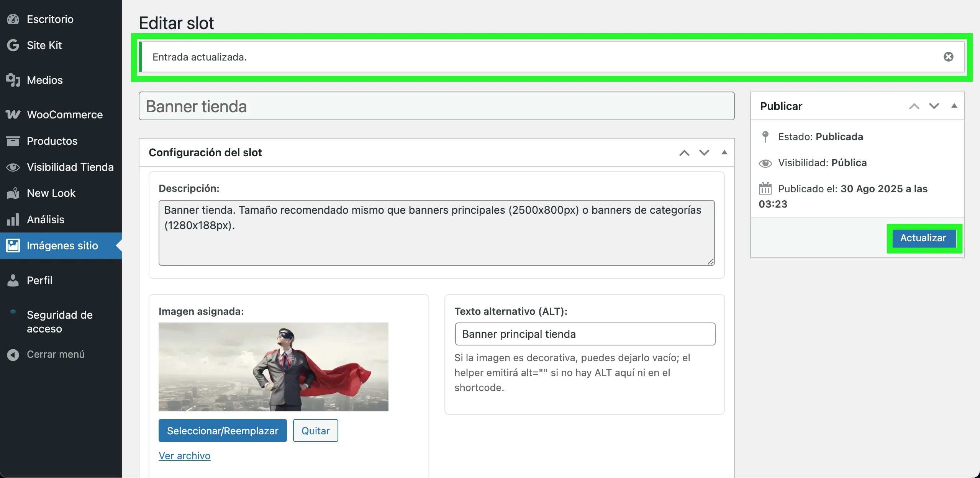
Task: Select the Visibilidad Tienda eye icon
Action: point(13,167)
